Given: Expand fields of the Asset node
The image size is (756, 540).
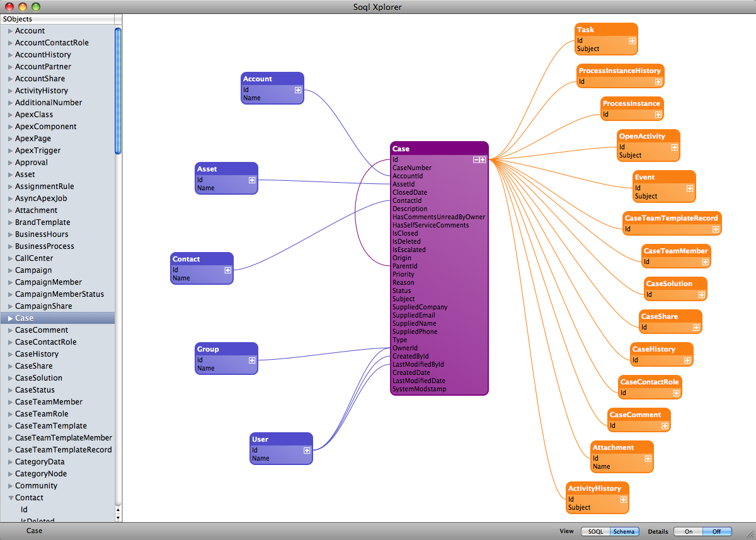Looking at the screenshot, I should pos(252,180).
